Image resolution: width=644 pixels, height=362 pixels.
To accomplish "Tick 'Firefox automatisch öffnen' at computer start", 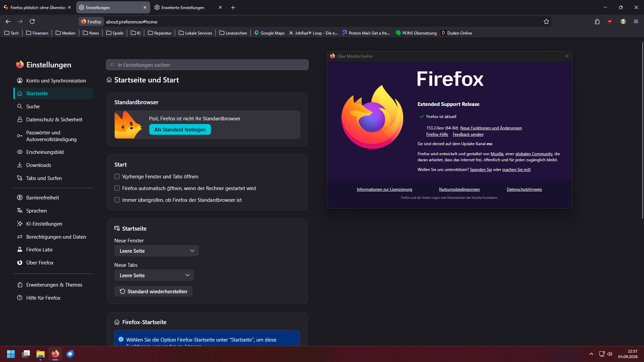I will [117, 188].
